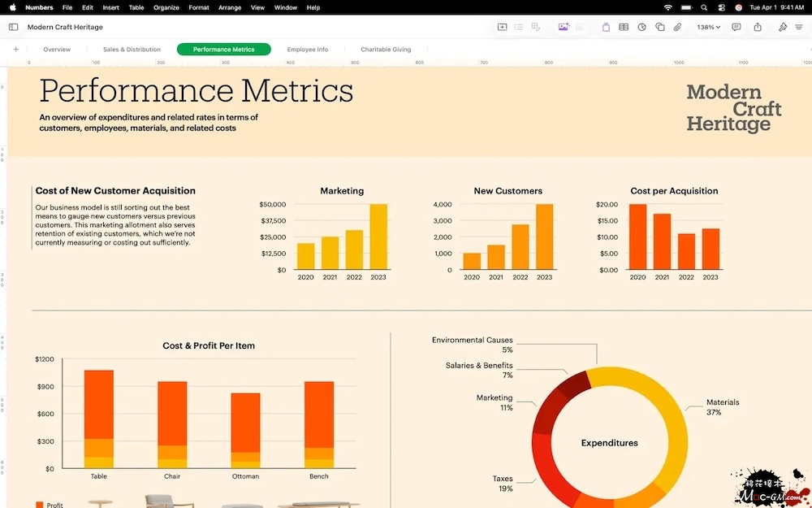This screenshot has width=812, height=508.
Task: Click the Insert Shape toolbar icon
Action: (659, 27)
